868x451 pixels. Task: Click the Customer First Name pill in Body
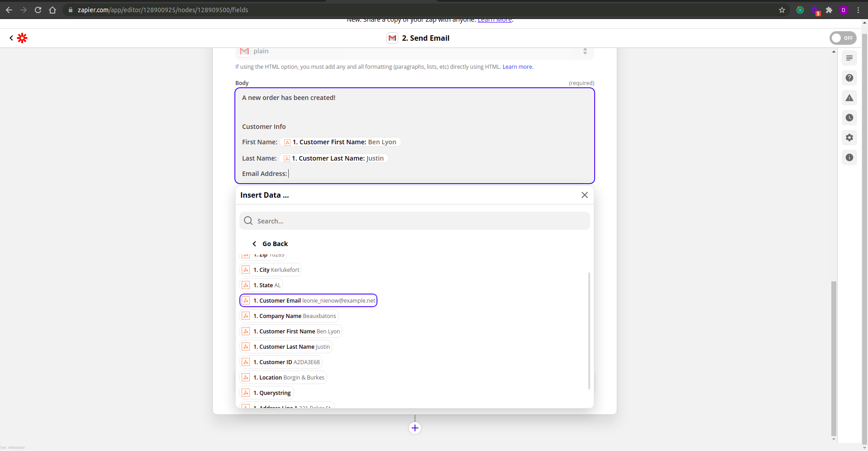tap(340, 142)
